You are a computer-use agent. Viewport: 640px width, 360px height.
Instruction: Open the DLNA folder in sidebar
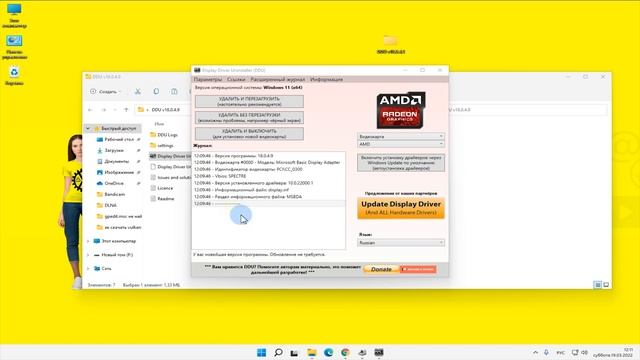[107, 206]
